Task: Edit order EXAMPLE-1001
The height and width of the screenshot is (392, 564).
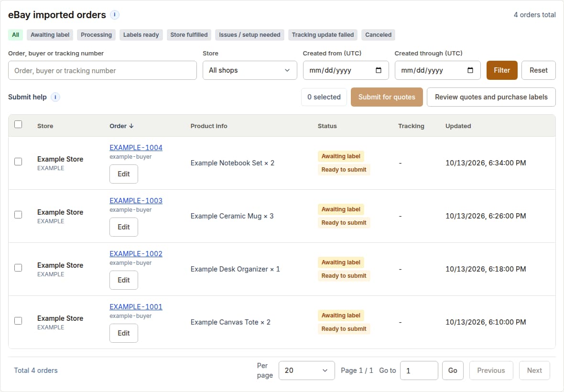Action: coord(124,333)
